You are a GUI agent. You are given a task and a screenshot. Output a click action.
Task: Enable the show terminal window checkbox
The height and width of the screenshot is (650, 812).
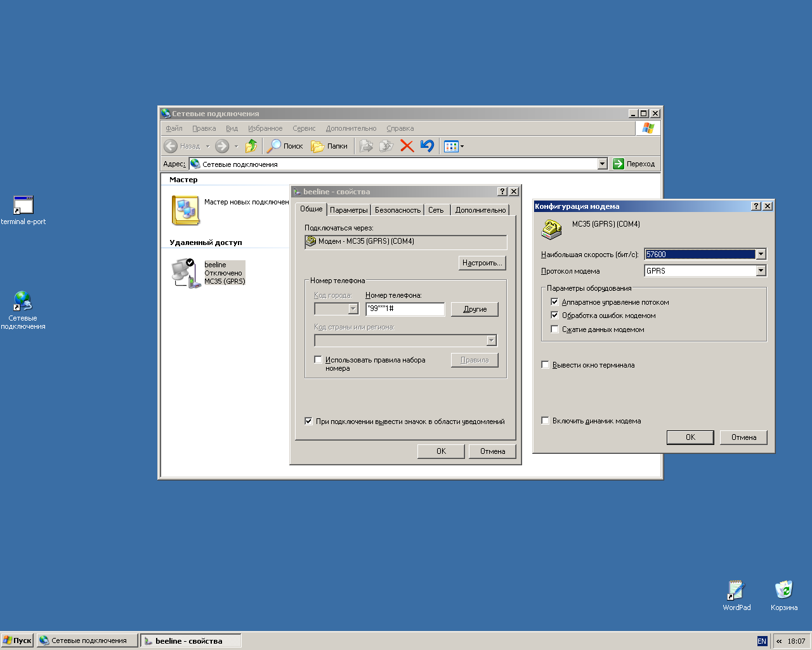(x=545, y=365)
